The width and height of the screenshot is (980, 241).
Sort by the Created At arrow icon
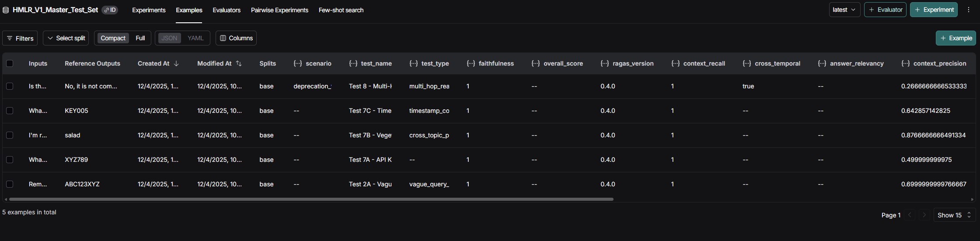pos(176,63)
